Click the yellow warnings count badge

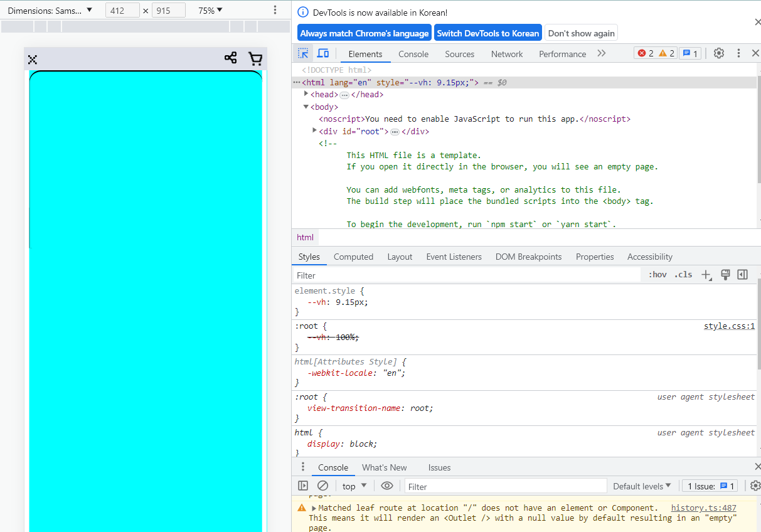(x=667, y=53)
